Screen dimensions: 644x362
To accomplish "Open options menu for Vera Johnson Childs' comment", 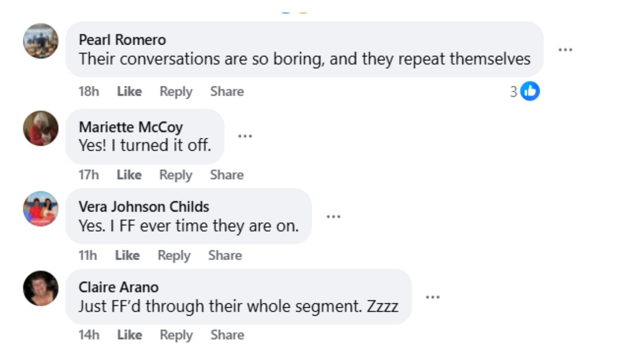I will click(x=333, y=217).
